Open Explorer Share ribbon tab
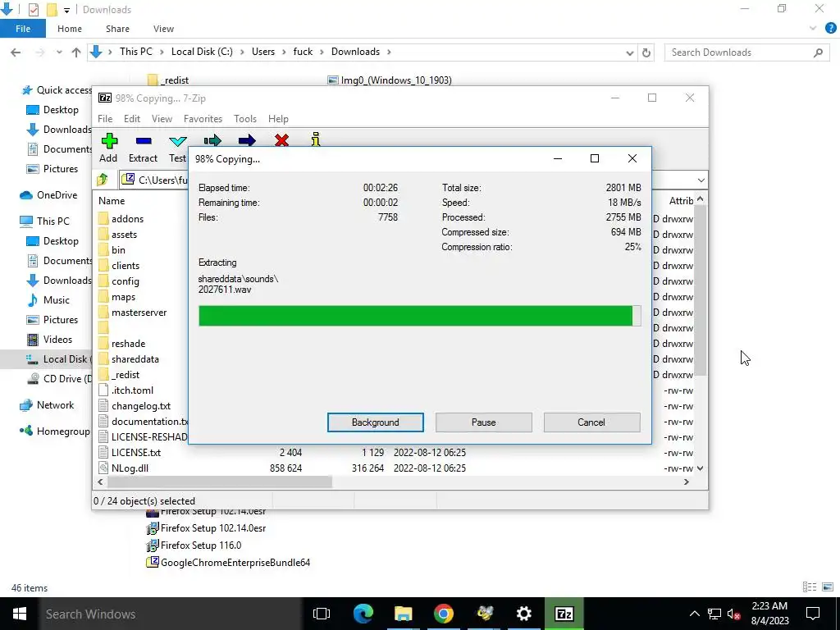 117,29
